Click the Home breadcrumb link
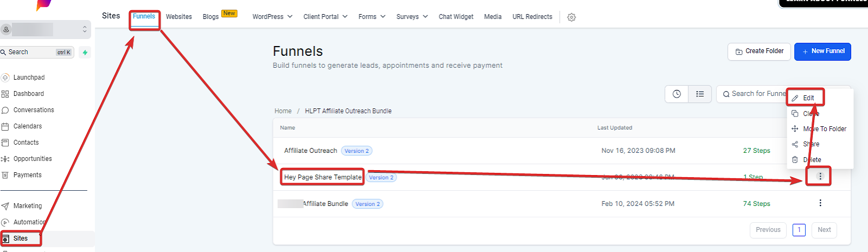This screenshot has width=868, height=252. pyautogui.click(x=283, y=111)
